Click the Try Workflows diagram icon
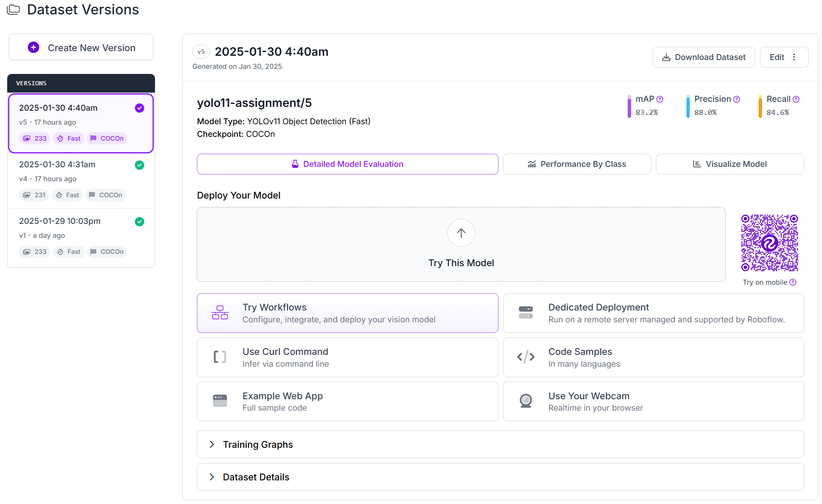Screen dimensions: 822x504 220,313
